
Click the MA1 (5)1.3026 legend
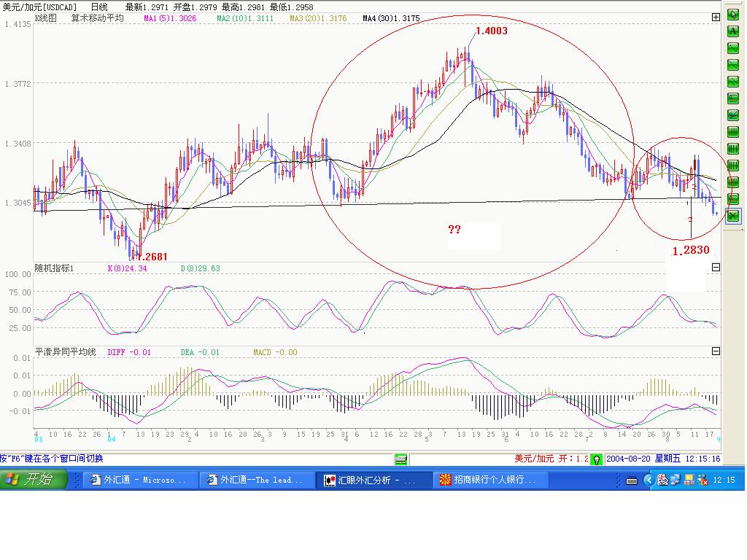click(x=170, y=18)
